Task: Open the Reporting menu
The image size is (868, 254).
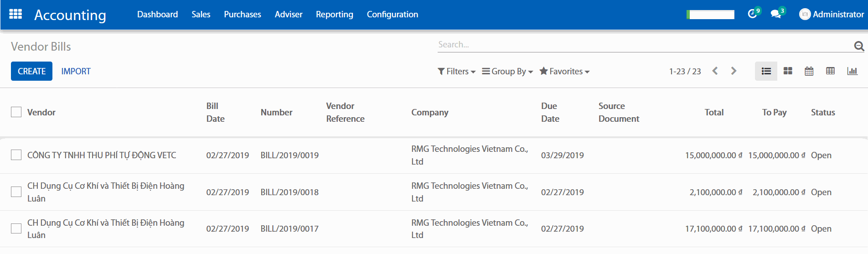Action: (334, 15)
